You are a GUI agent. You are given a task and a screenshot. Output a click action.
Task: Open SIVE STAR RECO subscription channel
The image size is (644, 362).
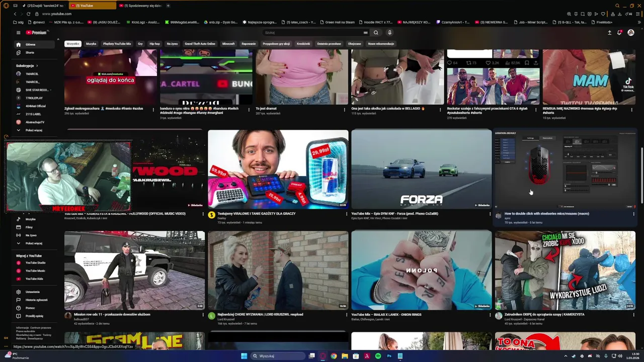tap(34, 90)
